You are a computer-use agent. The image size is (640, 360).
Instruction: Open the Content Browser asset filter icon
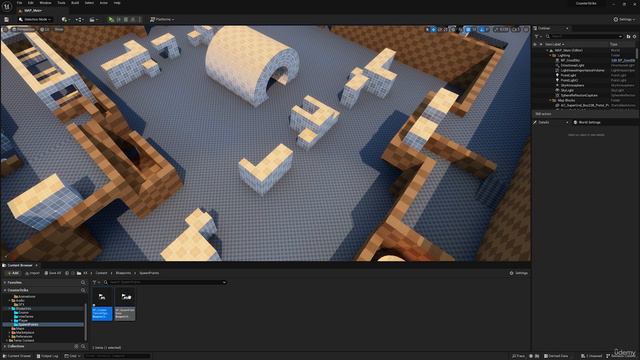pos(95,282)
